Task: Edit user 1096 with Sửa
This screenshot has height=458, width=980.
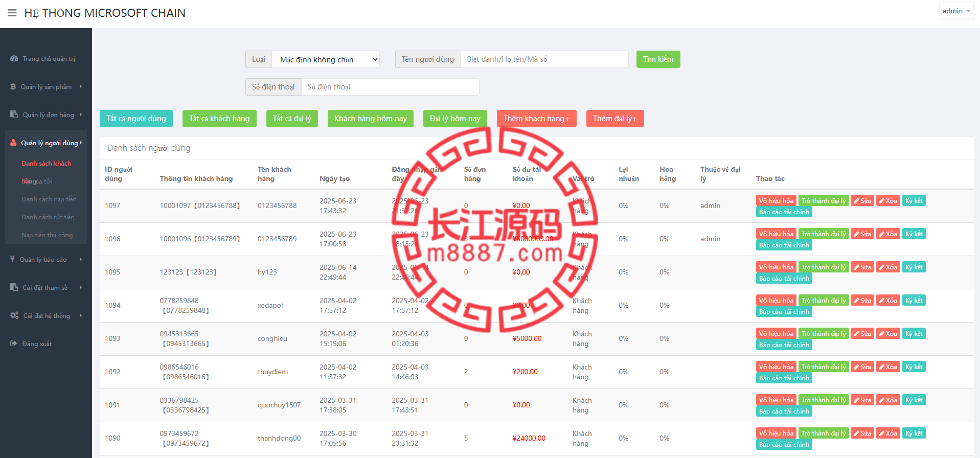Action: (862, 234)
